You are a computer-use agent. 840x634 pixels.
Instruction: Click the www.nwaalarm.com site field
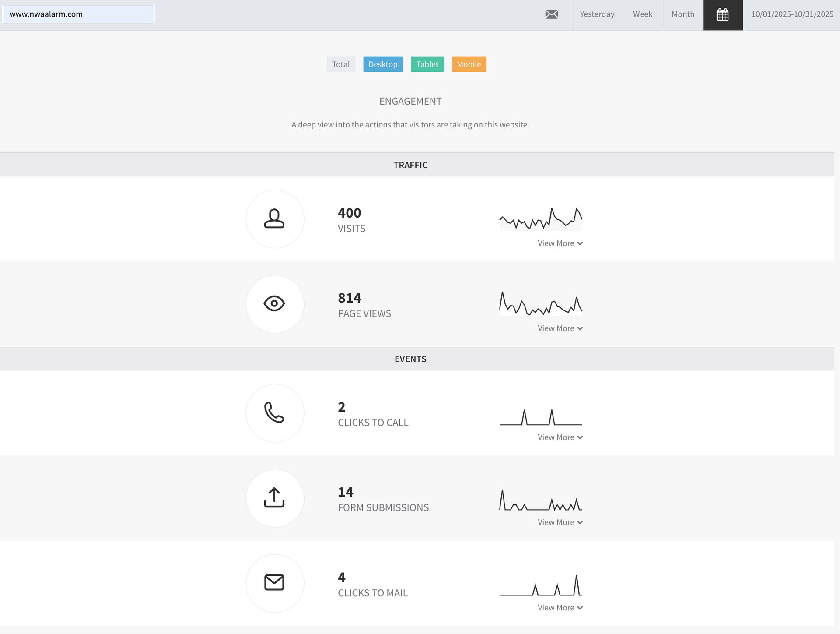(x=78, y=14)
